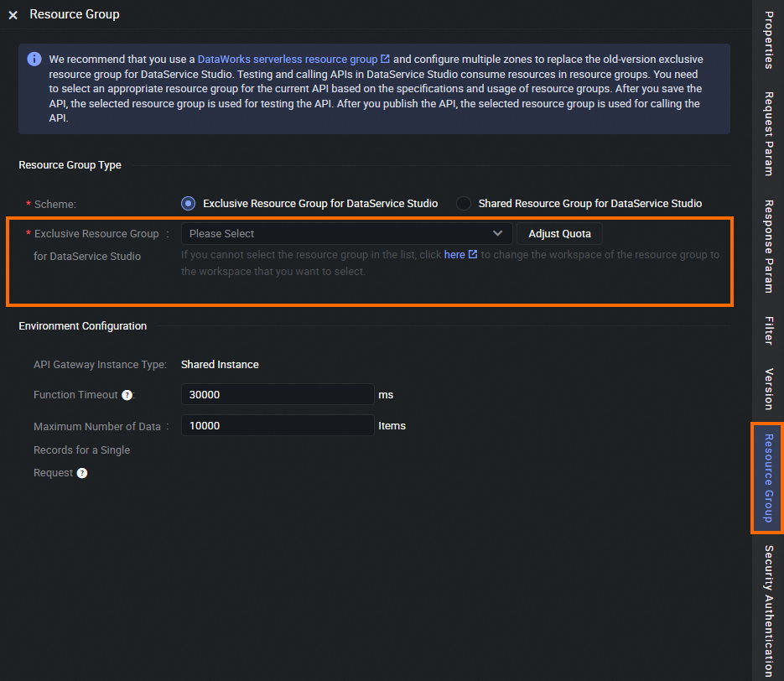
Task: Switch to the Version side tab
Action: click(x=769, y=389)
